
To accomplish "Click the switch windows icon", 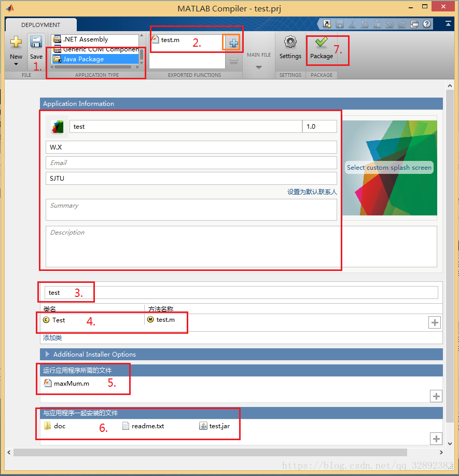I will click(x=414, y=24).
